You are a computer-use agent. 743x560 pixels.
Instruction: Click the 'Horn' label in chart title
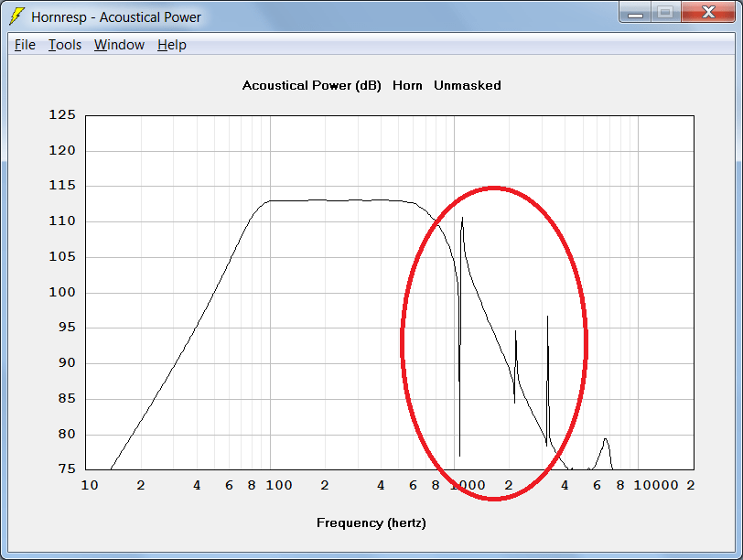click(407, 86)
